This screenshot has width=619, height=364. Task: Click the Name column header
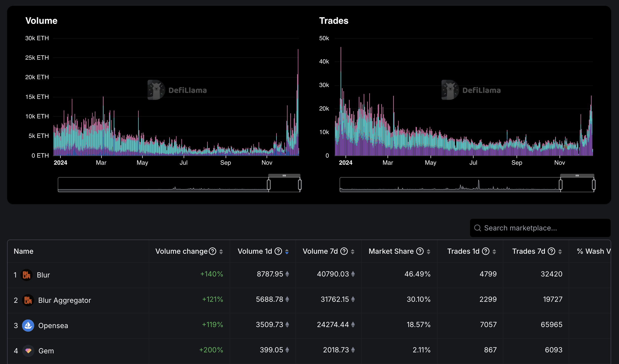click(x=24, y=251)
